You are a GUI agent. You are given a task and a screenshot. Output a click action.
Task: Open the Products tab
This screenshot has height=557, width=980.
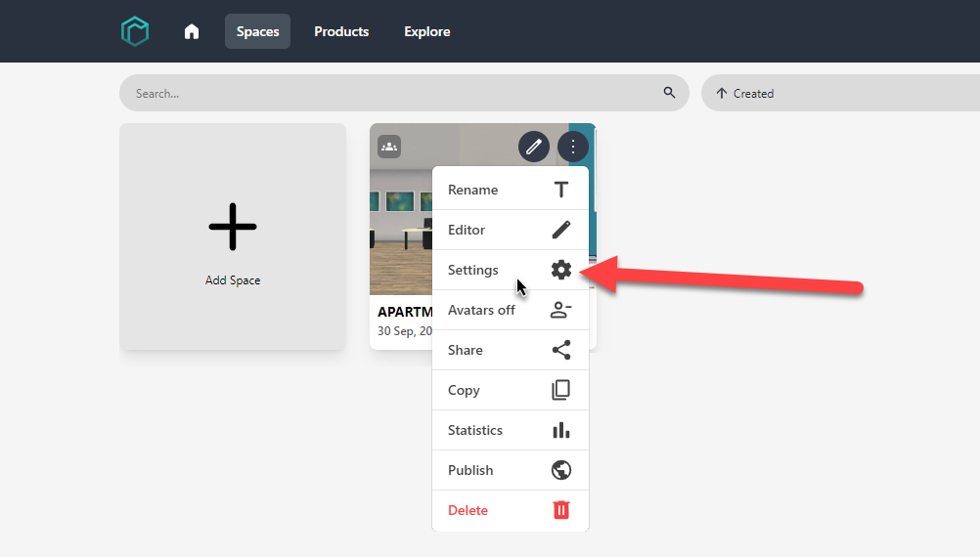click(341, 31)
